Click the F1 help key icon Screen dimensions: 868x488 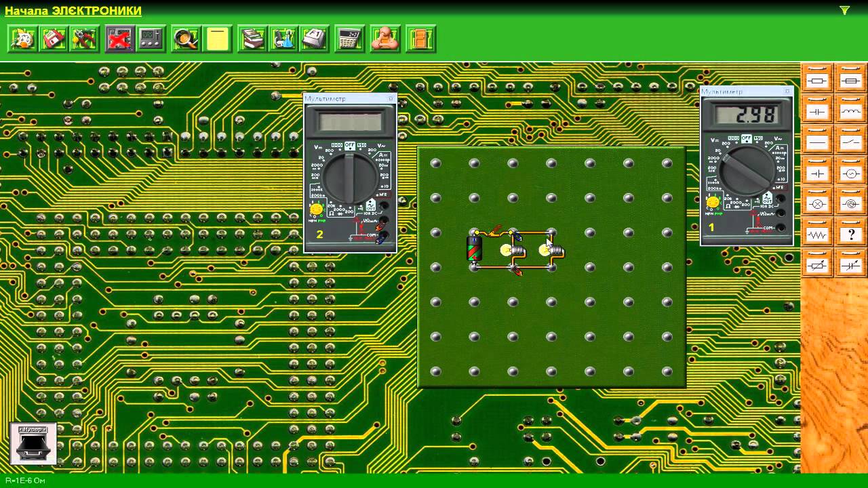click(315, 39)
